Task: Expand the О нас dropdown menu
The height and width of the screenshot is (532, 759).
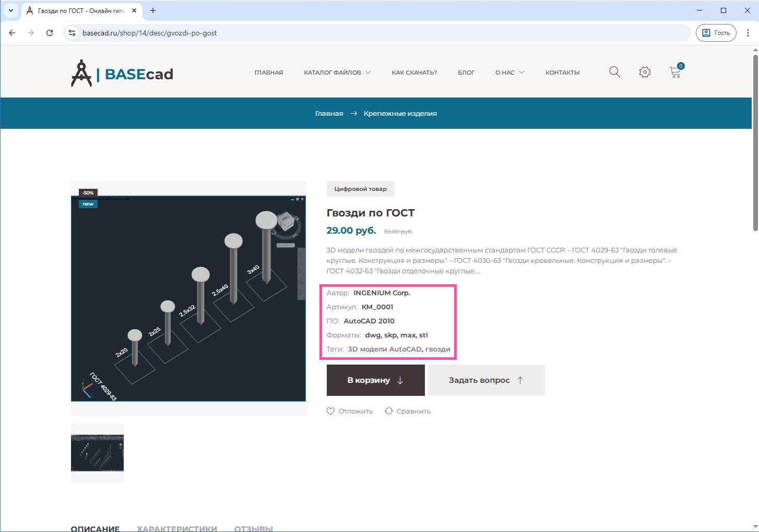Action: point(509,72)
